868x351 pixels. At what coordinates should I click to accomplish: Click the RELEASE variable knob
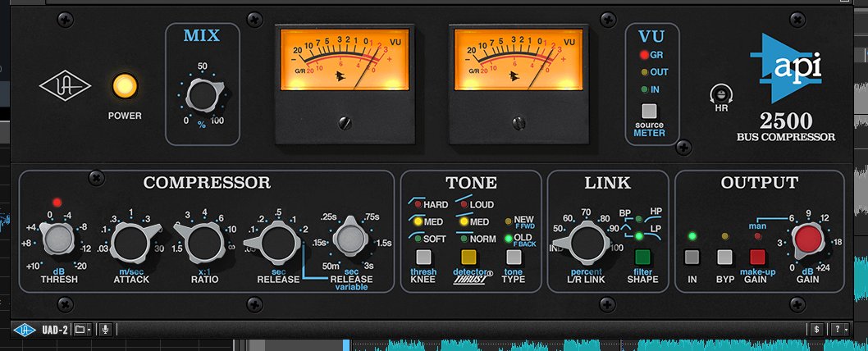(349, 239)
